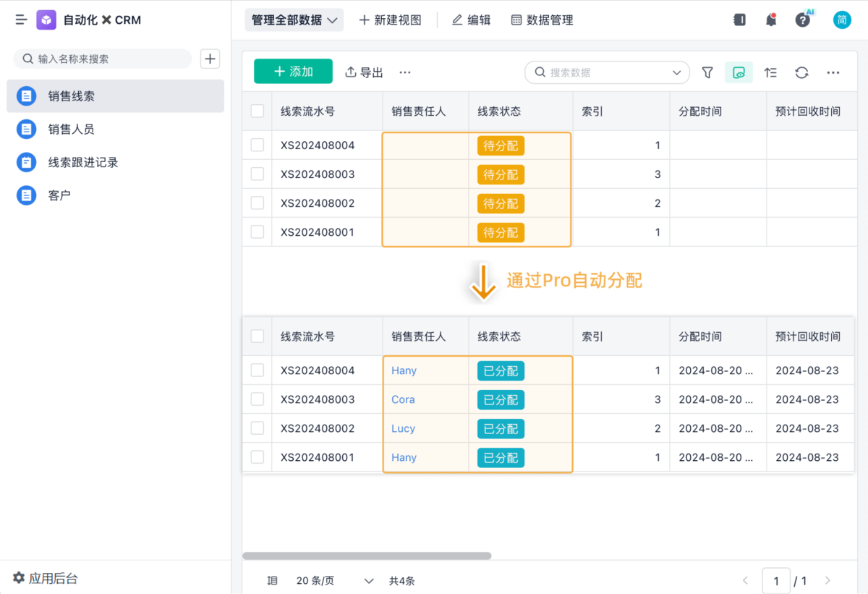Open the AI help question icon
Screen dimensions: 868x594
[803, 20]
